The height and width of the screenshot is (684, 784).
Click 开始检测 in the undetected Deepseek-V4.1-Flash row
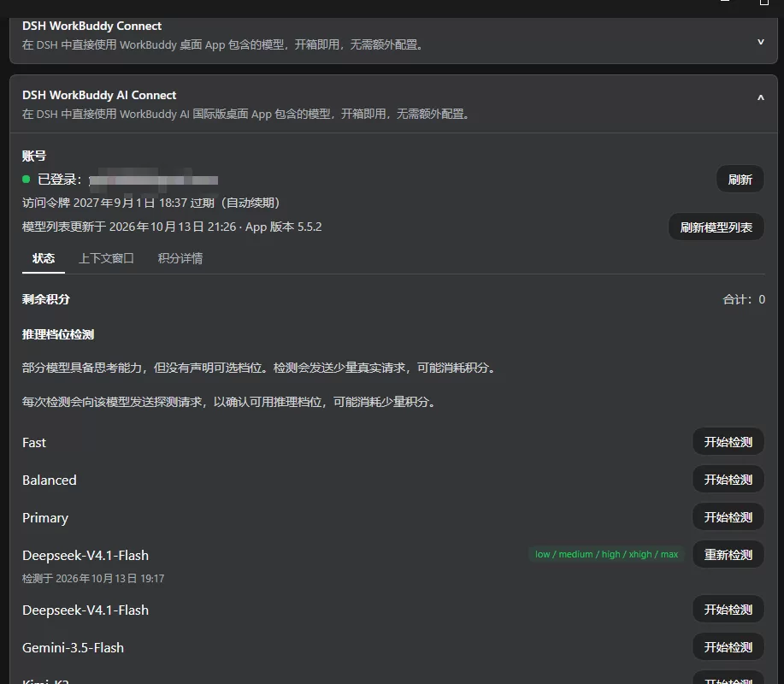(728, 610)
